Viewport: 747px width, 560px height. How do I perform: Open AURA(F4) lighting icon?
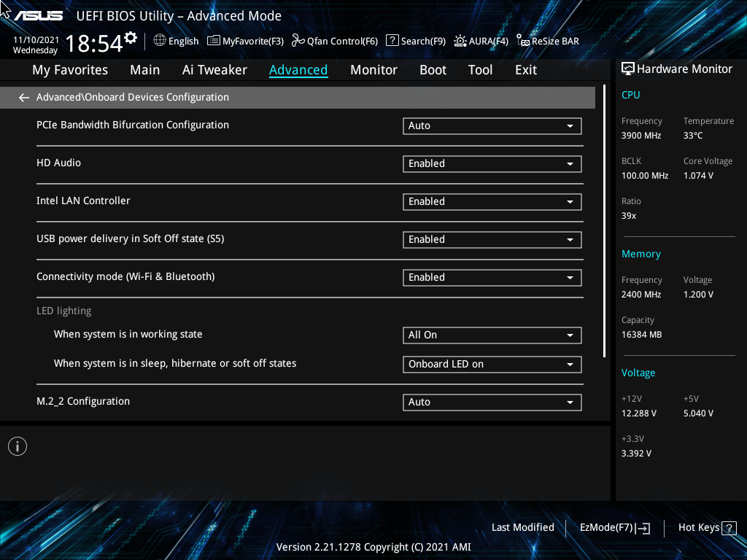[x=460, y=41]
